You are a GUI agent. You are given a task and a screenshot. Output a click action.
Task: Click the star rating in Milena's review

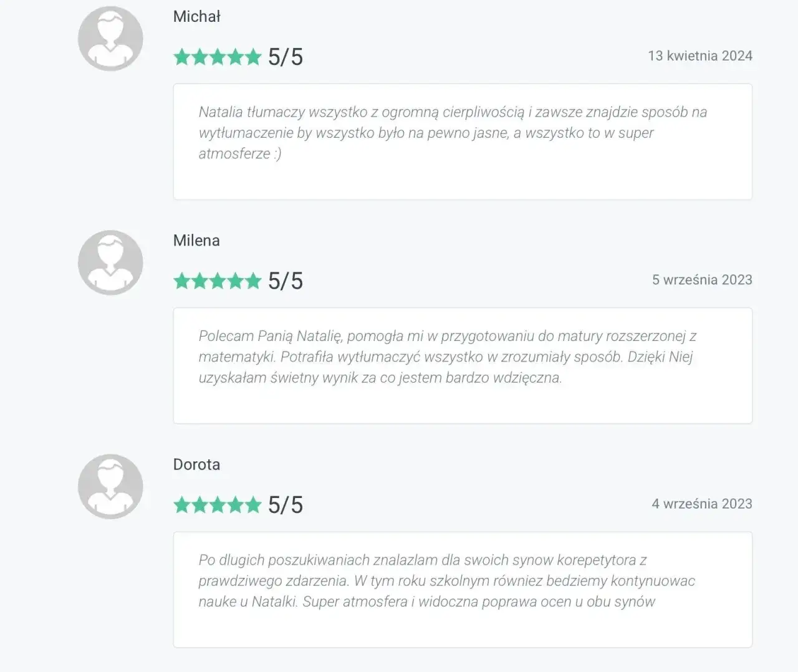(217, 281)
